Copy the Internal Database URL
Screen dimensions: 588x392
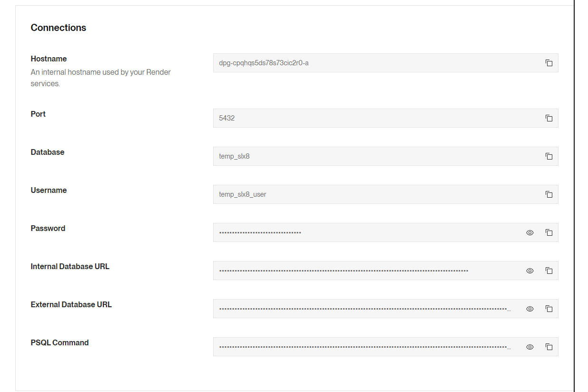click(549, 271)
